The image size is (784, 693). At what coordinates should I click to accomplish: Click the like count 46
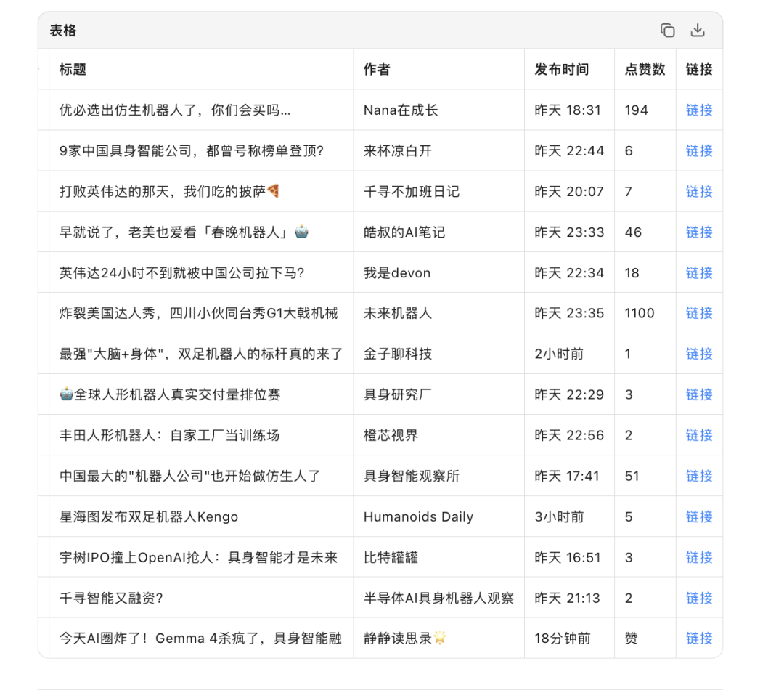(633, 232)
